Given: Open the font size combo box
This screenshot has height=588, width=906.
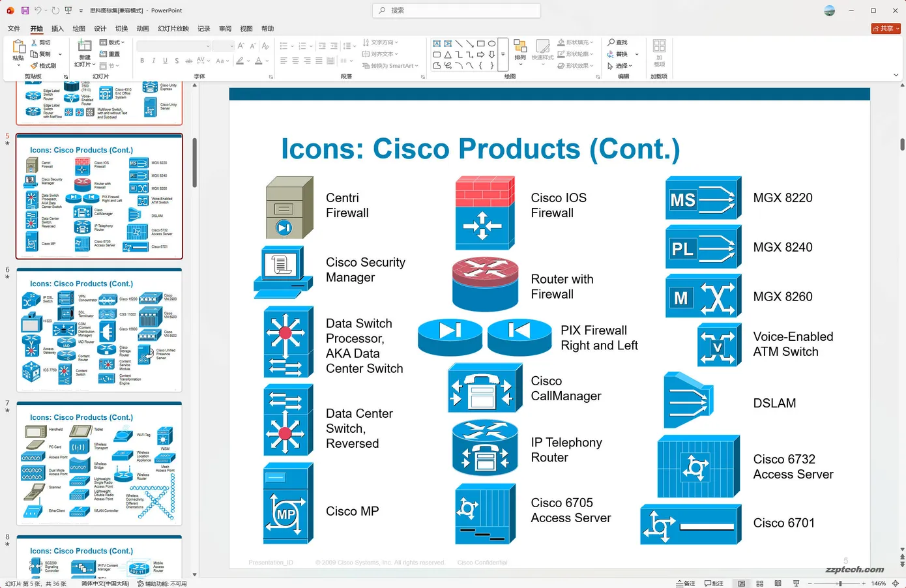Looking at the screenshot, I should pos(223,46).
